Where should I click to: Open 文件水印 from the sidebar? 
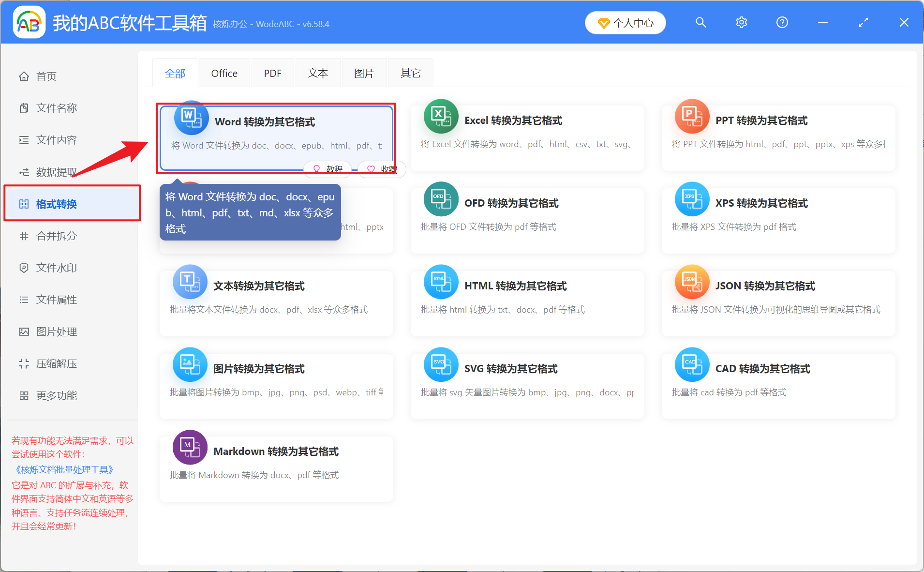point(56,267)
